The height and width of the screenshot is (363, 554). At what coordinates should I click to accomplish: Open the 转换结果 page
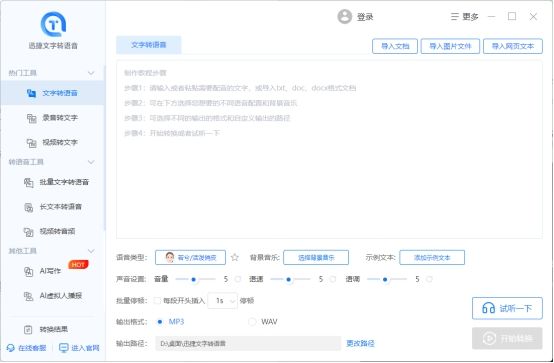[52, 329]
